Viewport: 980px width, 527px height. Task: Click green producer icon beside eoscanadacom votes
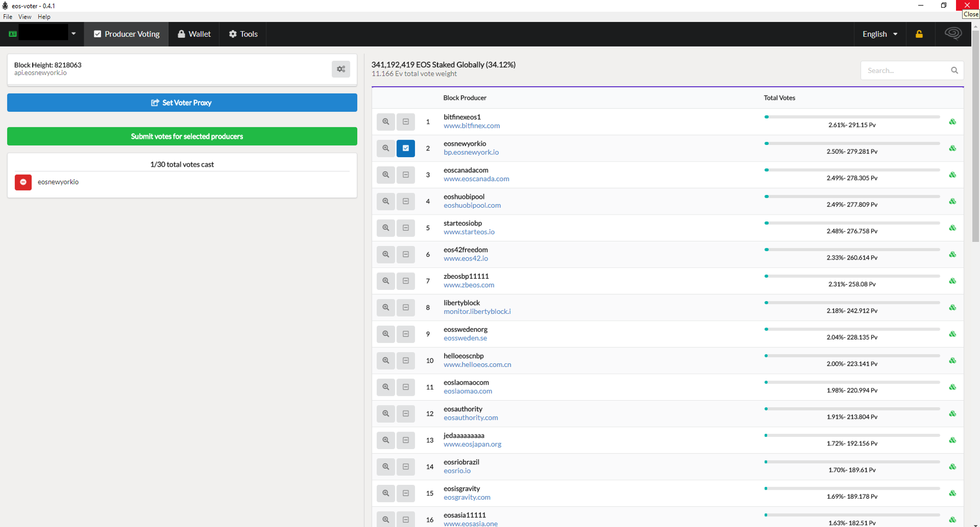click(x=953, y=175)
